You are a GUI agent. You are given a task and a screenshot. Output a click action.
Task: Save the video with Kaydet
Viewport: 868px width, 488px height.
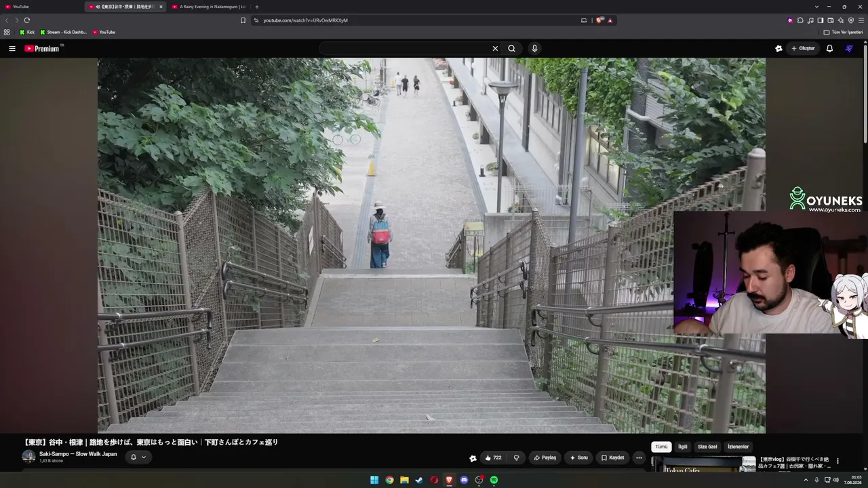612,458
